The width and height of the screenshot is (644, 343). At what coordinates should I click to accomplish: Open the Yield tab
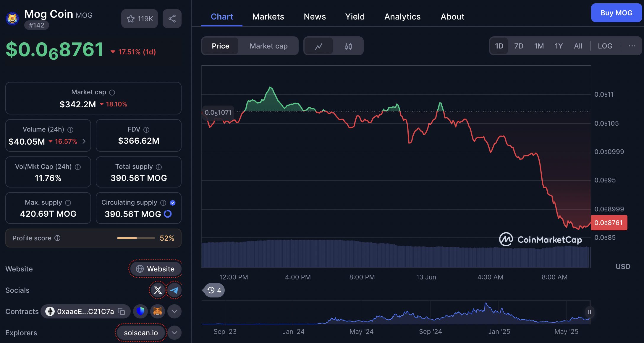coord(355,17)
